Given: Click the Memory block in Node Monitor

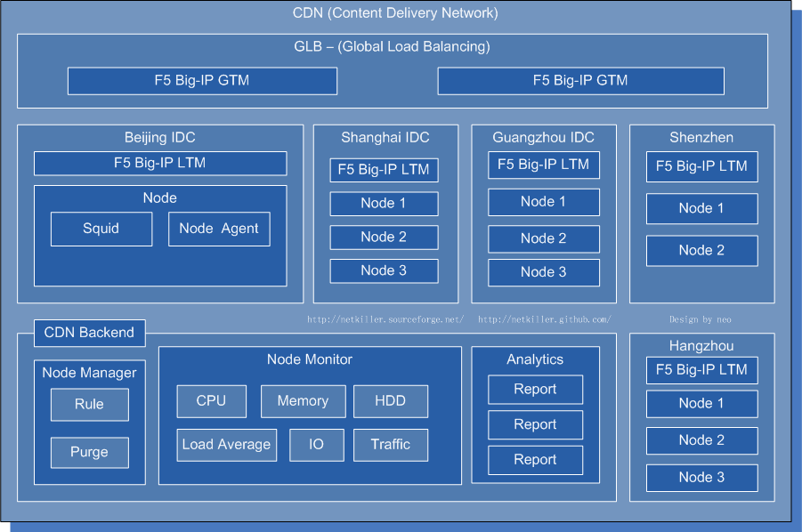Looking at the screenshot, I should [303, 401].
